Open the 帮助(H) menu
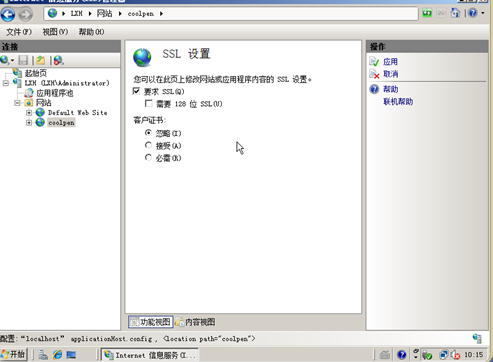The width and height of the screenshot is (493, 362). (x=91, y=32)
